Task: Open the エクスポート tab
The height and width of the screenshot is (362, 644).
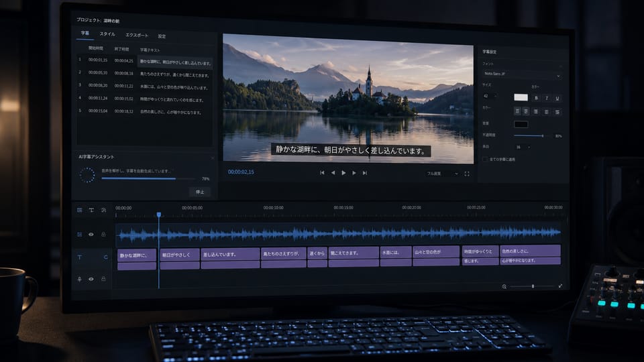Action: click(137, 35)
